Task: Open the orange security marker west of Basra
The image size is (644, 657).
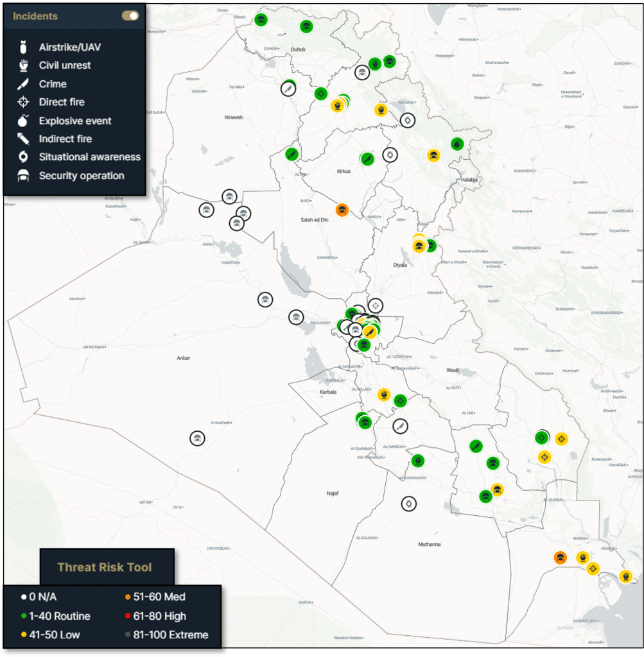Action: pos(561,558)
